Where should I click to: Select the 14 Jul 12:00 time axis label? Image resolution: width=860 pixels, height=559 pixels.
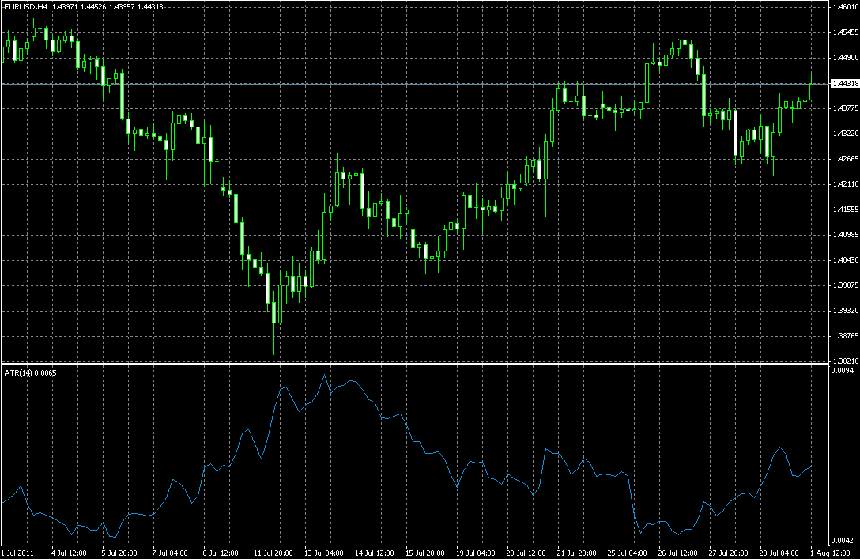[373, 552]
